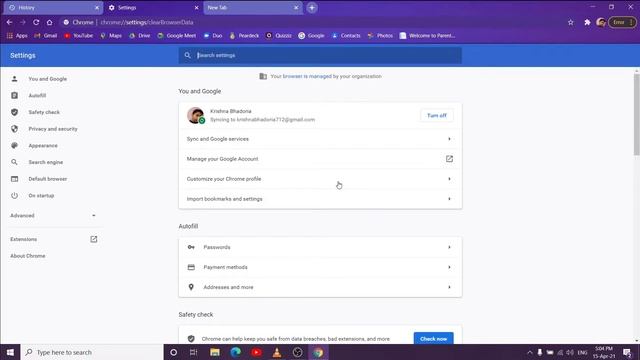The image size is (640, 360).
Task: Open the Windows Start menu
Action: pyautogui.click(x=10, y=352)
